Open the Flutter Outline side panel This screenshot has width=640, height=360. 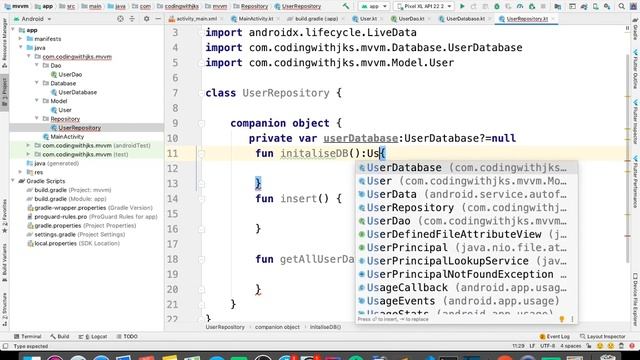click(x=635, y=69)
